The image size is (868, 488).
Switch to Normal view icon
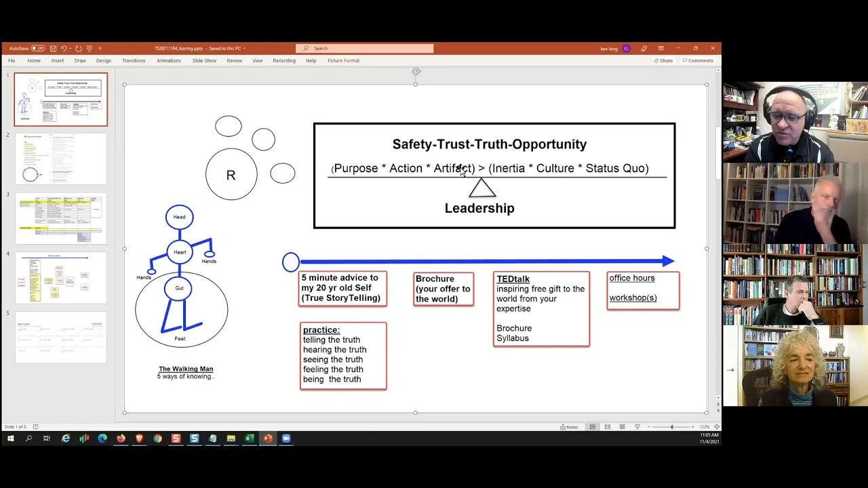tap(593, 426)
